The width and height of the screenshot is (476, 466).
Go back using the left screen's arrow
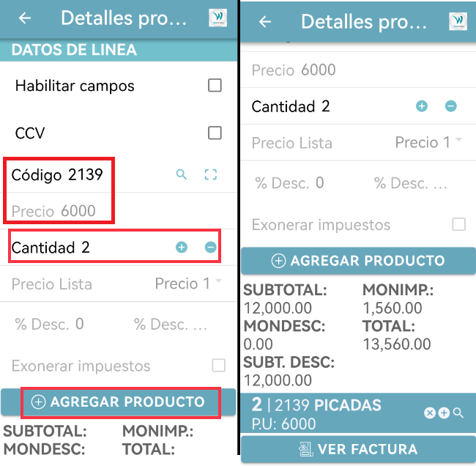(x=25, y=18)
